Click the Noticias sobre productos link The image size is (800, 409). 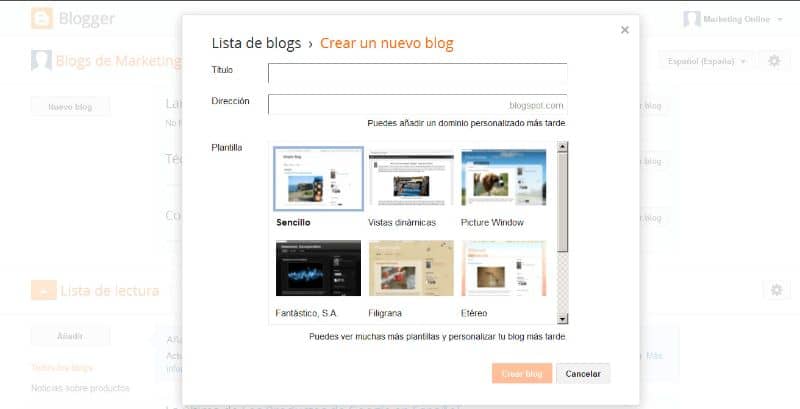[80, 388]
